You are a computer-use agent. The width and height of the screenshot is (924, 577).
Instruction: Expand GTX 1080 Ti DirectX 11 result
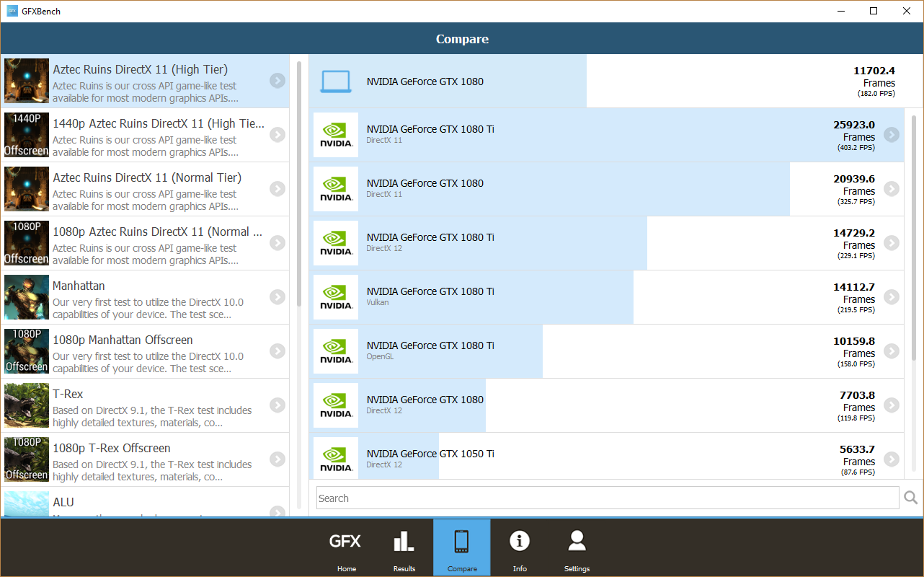pos(892,135)
